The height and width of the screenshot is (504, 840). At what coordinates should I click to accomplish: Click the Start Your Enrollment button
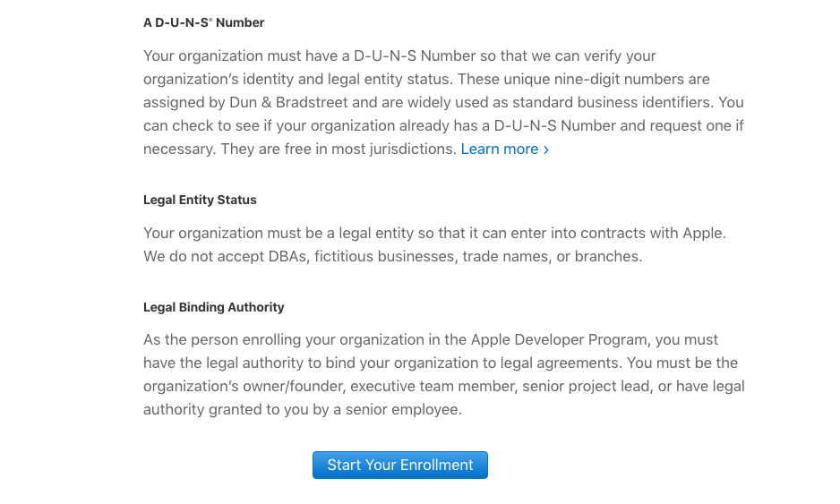[x=399, y=465]
